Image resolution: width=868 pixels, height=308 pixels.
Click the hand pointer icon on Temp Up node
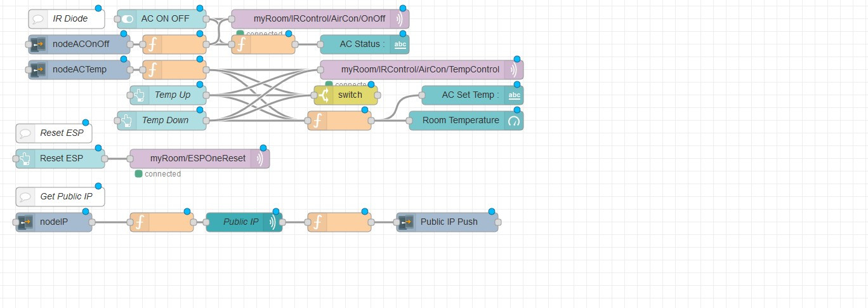click(140, 95)
